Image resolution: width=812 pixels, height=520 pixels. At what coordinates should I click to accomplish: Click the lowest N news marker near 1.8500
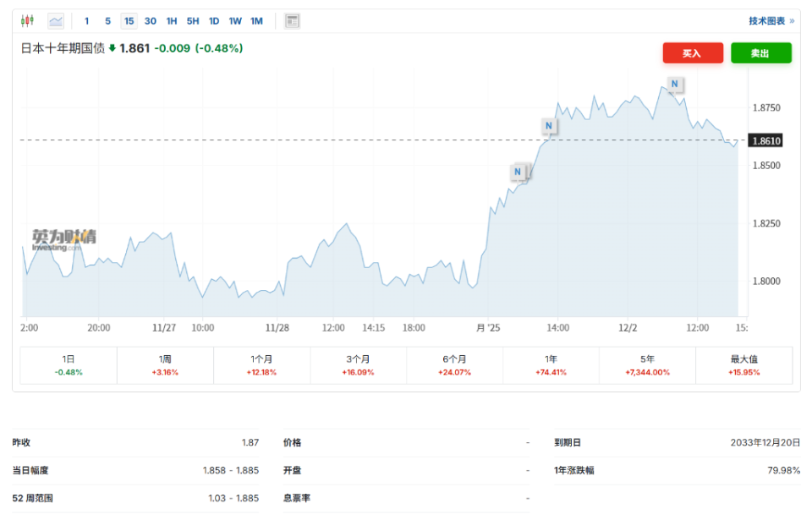(518, 172)
